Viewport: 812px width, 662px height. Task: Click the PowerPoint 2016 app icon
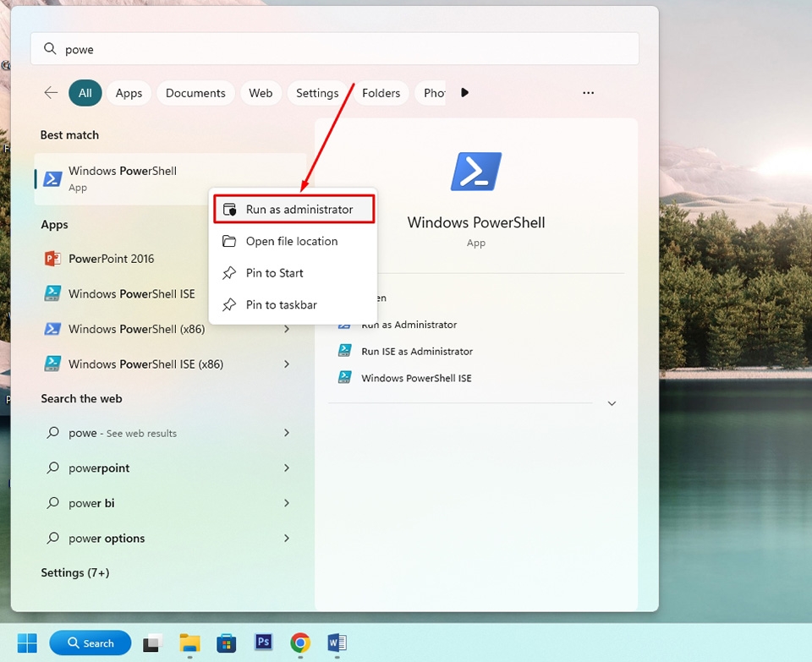click(52, 258)
